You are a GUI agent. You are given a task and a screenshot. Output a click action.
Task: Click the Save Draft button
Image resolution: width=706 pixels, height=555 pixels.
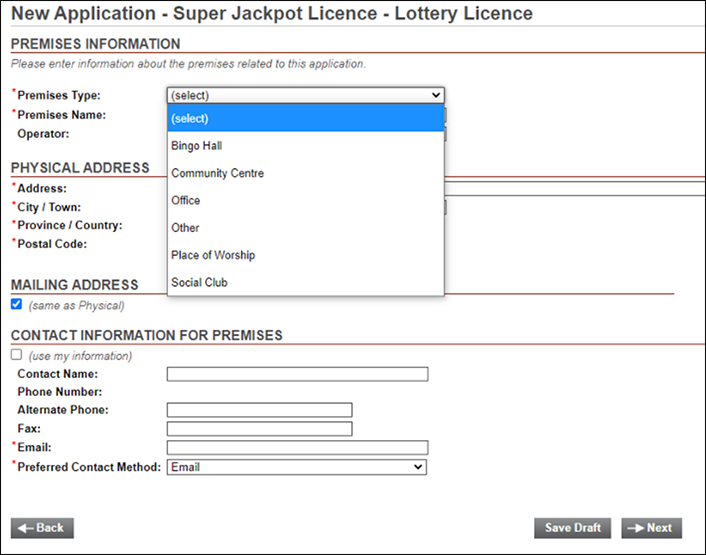pyautogui.click(x=572, y=528)
